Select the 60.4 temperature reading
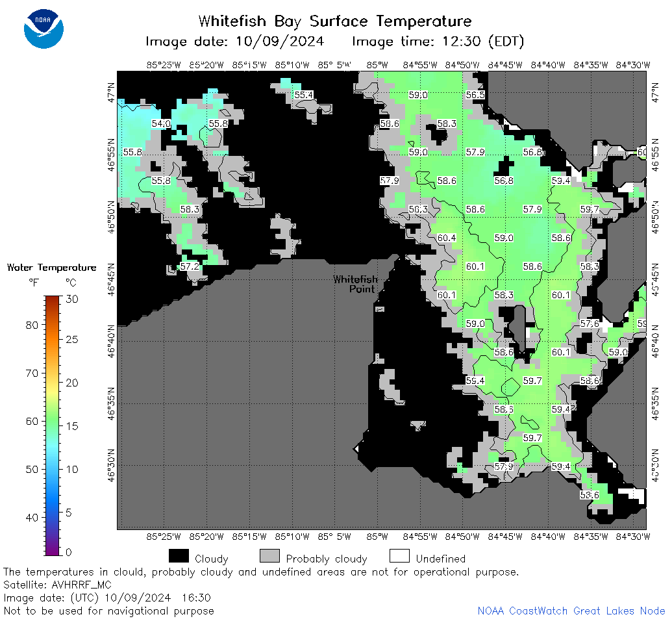 click(447, 238)
